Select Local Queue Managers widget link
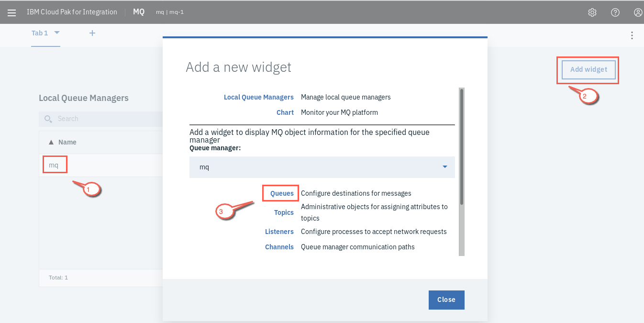Screen dimensions: 644x323 259,97
